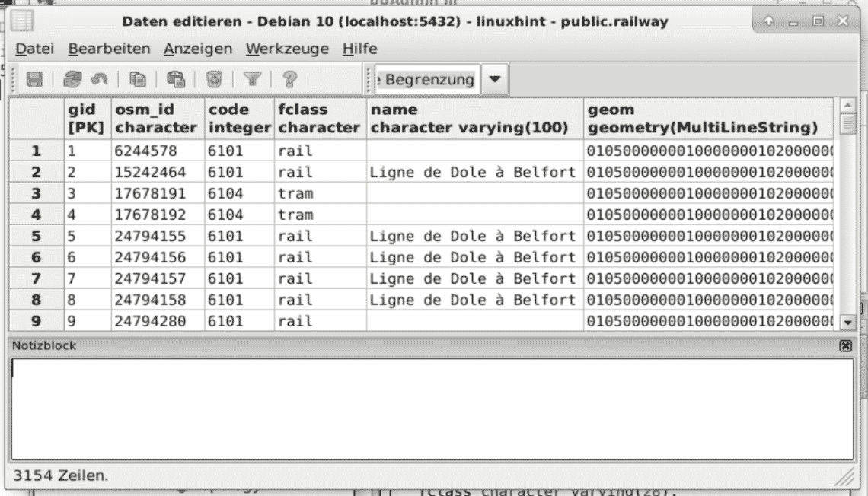Click the Save floppy disk icon
This screenshot has width=868, height=496.
34,80
